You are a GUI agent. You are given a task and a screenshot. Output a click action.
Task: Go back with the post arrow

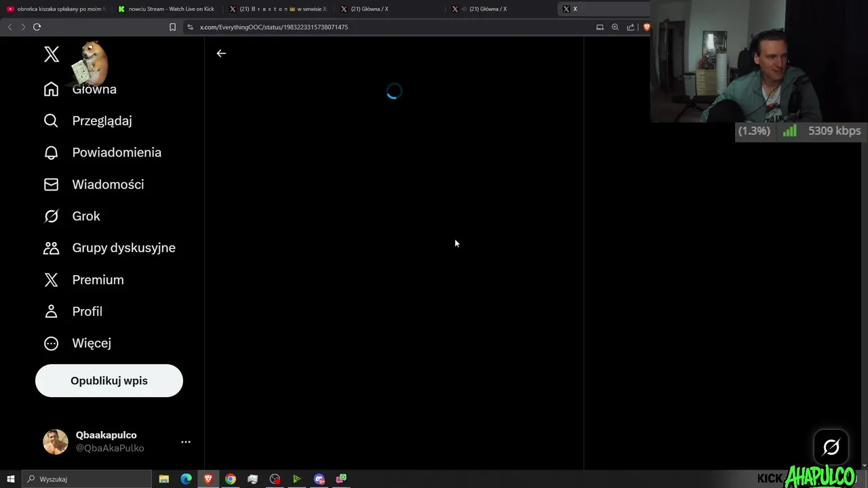tap(221, 54)
